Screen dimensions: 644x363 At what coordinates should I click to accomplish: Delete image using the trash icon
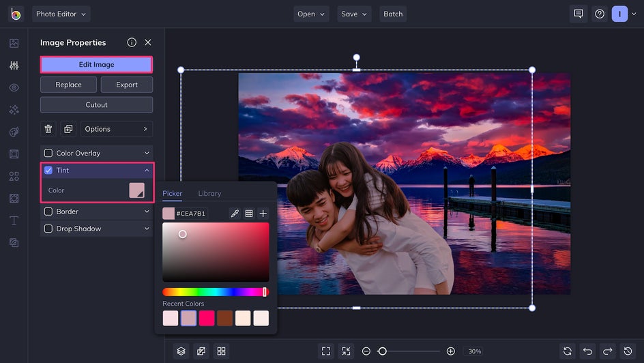click(x=48, y=129)
